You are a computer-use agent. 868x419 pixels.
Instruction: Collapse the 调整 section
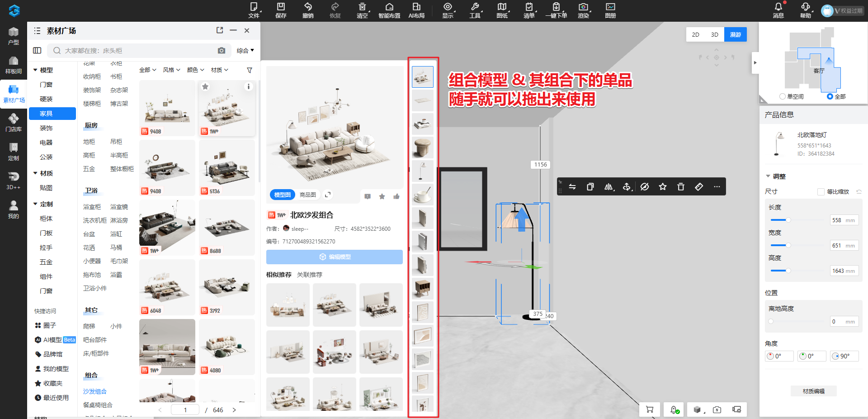[768, 176]
